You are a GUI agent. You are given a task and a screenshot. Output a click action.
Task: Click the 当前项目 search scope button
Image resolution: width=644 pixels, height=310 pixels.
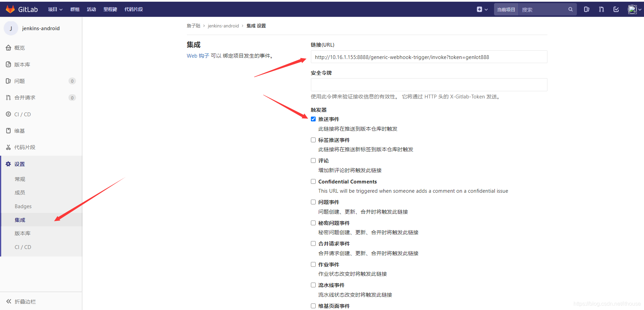tap(506, 10)
